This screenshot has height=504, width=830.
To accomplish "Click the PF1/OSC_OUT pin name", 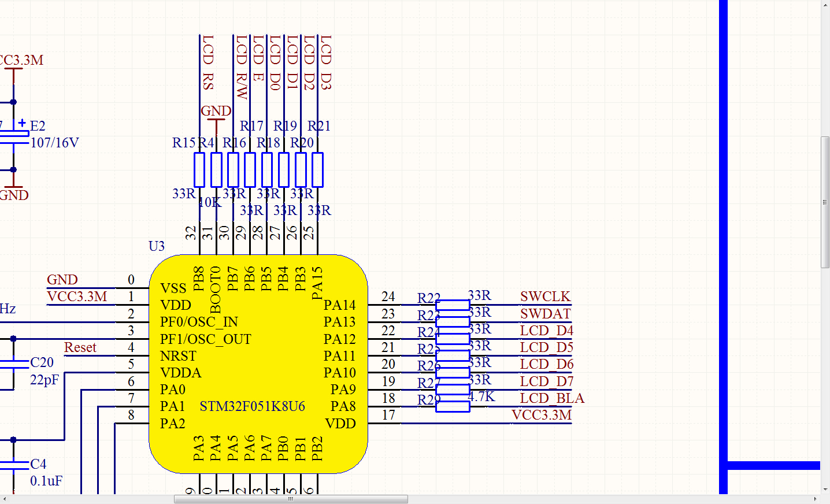I will coord(206,339).
